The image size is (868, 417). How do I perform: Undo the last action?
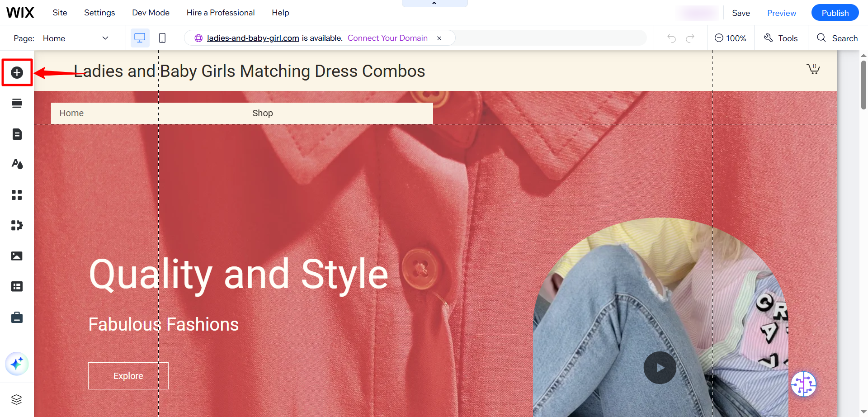pyautogui.click(x=671, y=38)
